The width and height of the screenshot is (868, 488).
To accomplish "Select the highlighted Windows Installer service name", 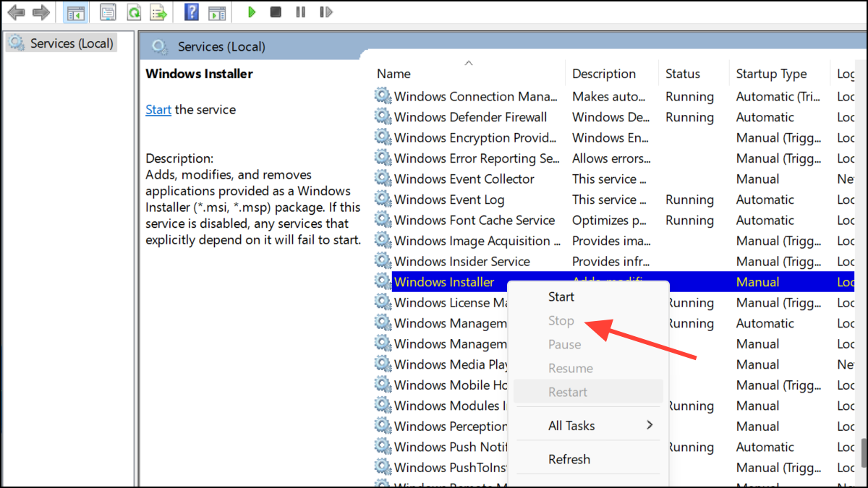I will [444, 282].
